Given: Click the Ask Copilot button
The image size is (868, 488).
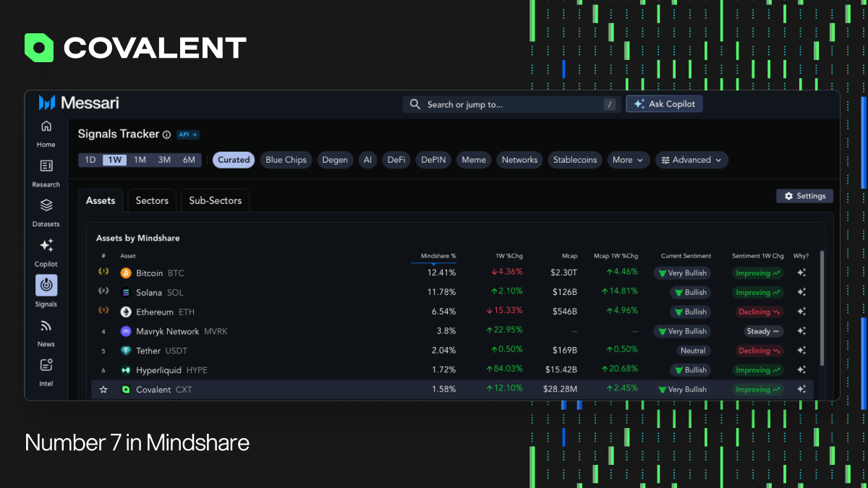Looking at the screenshot, I should pos(664,104).
